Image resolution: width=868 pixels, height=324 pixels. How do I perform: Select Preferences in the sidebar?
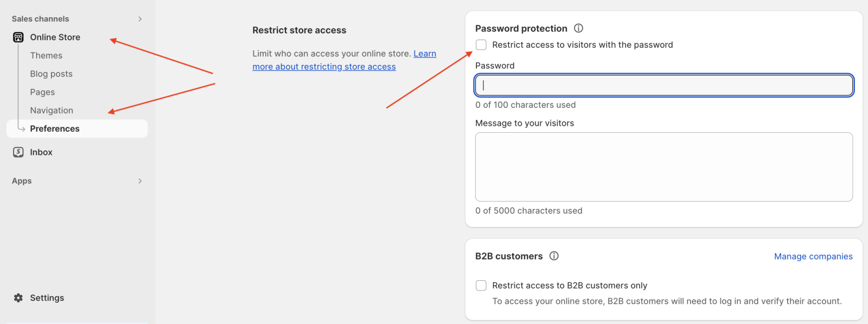coord(55,128)
